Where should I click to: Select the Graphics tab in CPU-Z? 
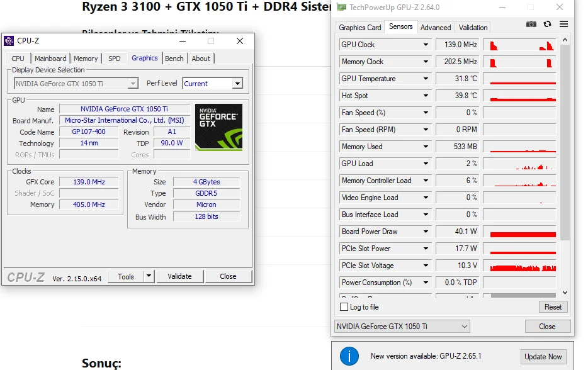click(x=144, y=58)
